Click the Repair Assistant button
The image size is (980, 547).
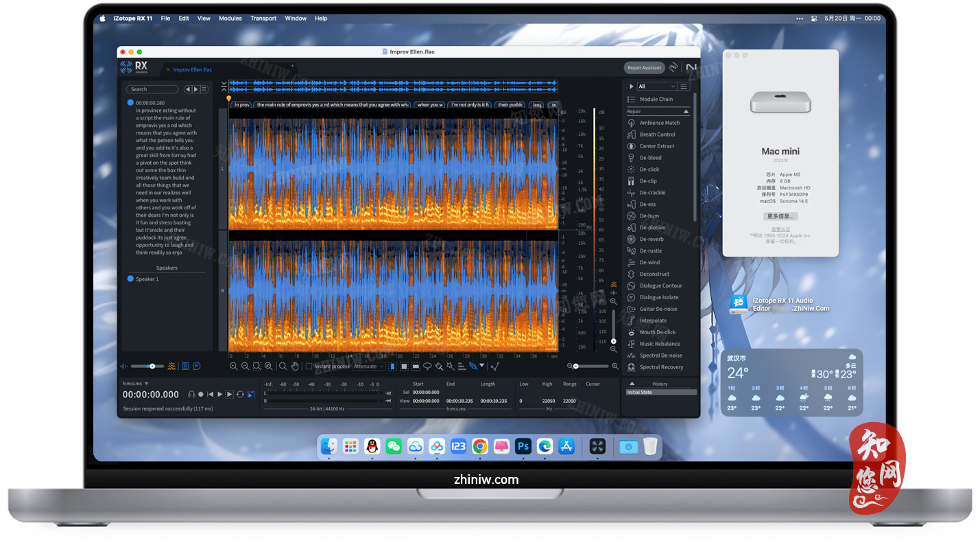(x=645, y=67)
